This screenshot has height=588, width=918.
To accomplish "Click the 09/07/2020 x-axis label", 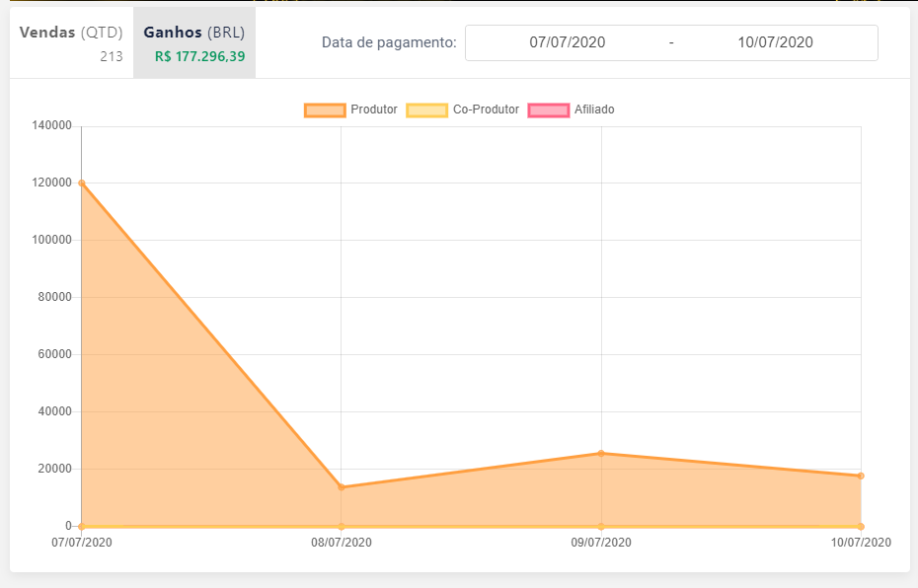I will (x=601, y=543).
